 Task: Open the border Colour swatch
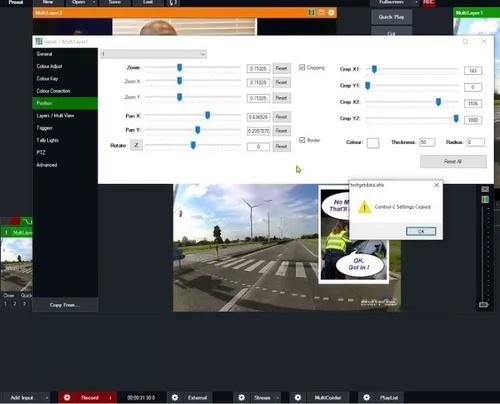click(x=373, y=143)
